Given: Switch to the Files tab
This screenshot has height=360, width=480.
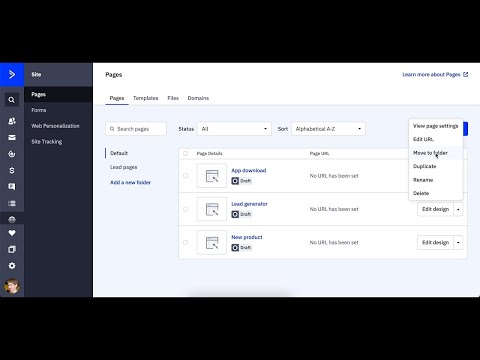Looking at the screenshot, I should [x=173, y=98].
